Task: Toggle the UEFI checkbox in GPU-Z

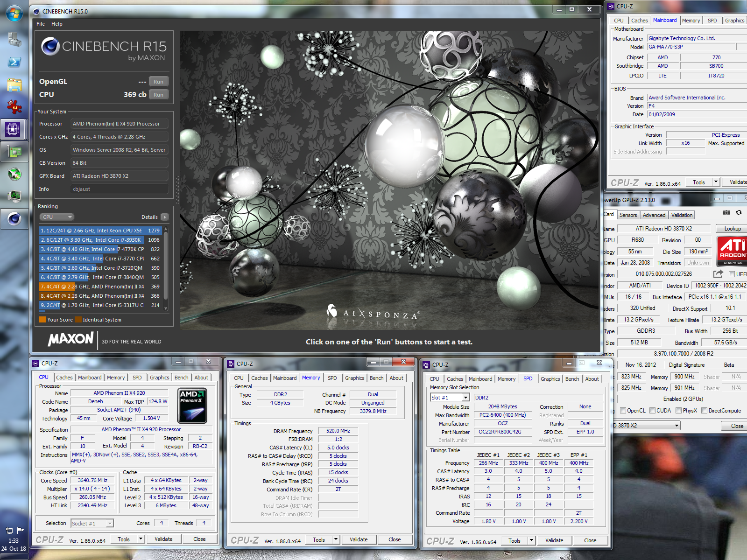Action: [x=732, y=274]
